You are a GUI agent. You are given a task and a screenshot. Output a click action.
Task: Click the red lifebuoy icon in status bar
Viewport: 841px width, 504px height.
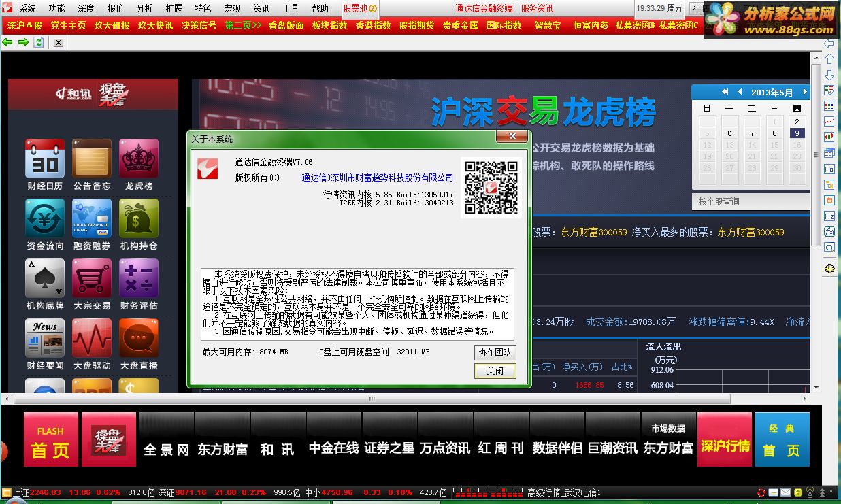click(x=761, y=492)
